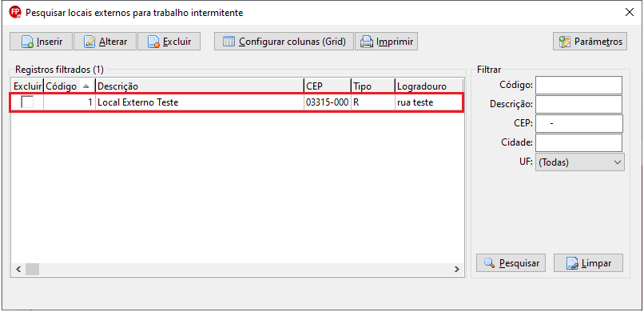Image resolution: width=644 pixels, height=312 pixels.
Task: Click the Inserir button
Action: click(x=41, y=42)
